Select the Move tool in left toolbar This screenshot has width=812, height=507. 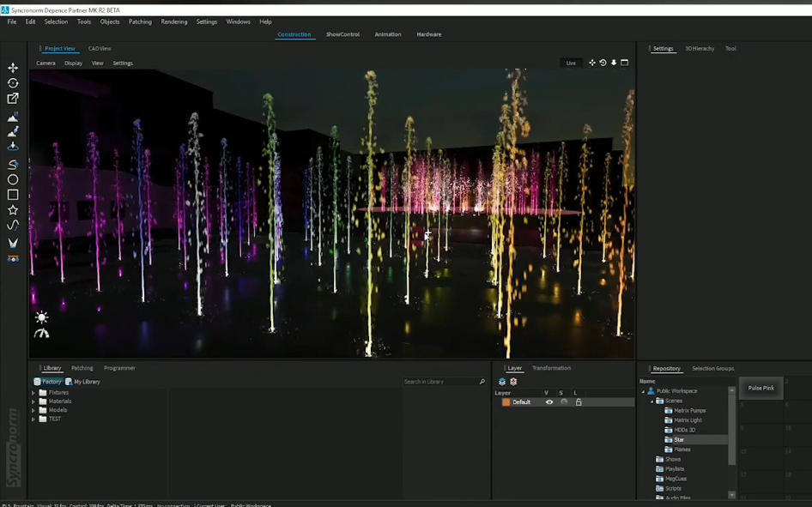(x=13, y=68)
